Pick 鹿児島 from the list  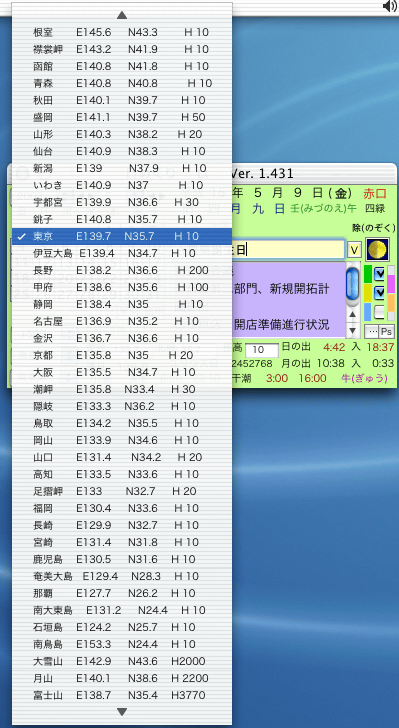click(122, 559)
